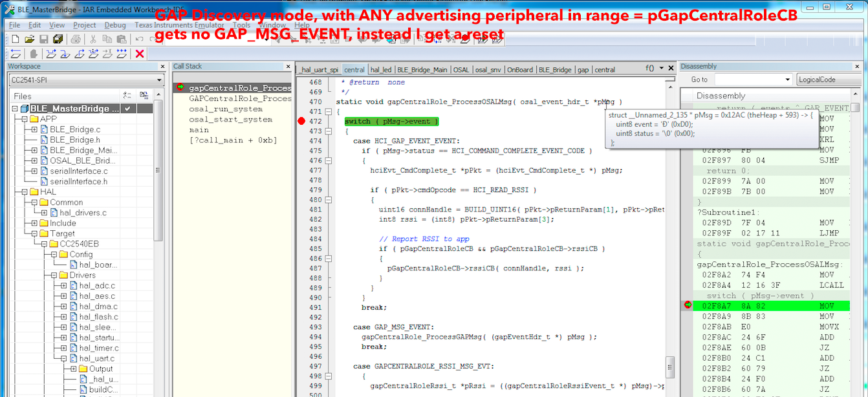Screen dimensions: 868x397
Task: Click the Open file toolbar icon
Action: pos(30,39)
